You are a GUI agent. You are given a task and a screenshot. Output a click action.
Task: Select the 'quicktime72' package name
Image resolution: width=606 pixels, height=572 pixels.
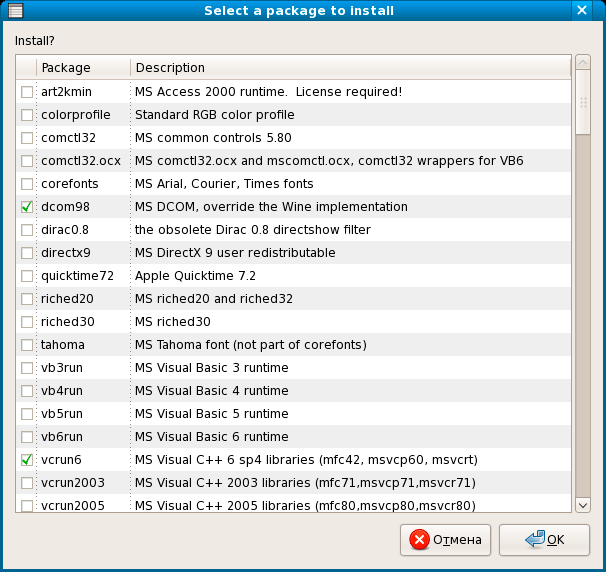(x=77, y=276)
